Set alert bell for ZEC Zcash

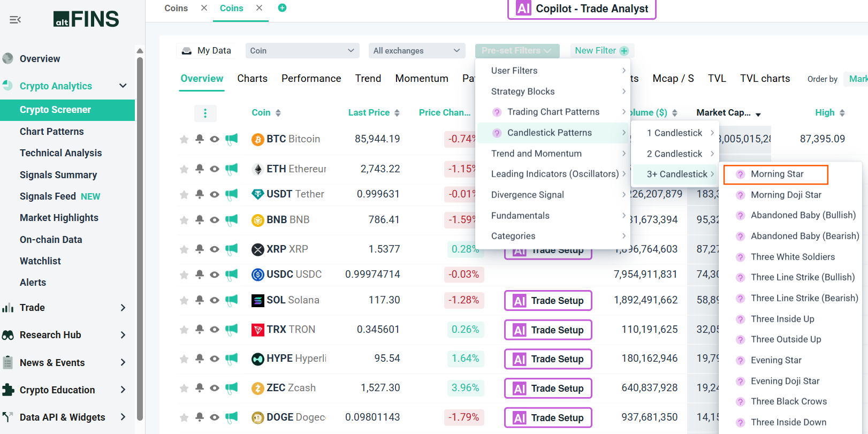tap(200, 387)
